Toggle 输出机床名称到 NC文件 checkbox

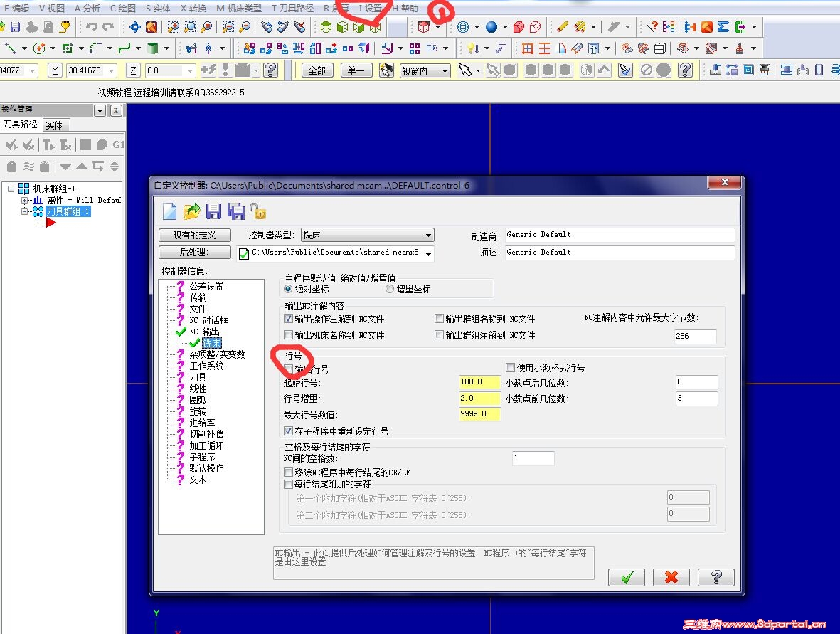click(x=288, y=335)
